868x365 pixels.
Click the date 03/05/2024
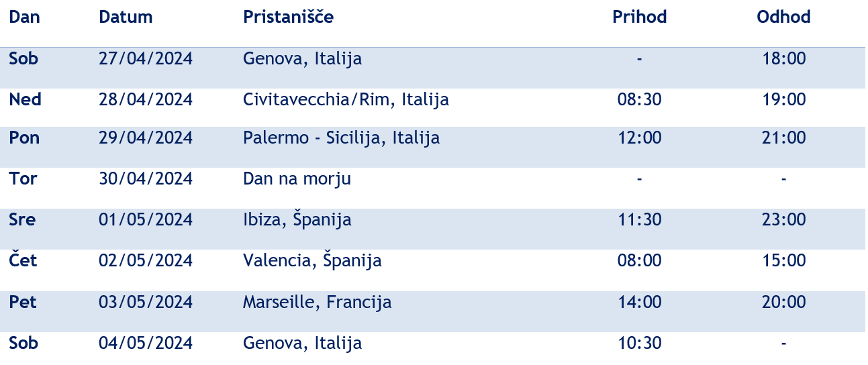tap(146, 303)
